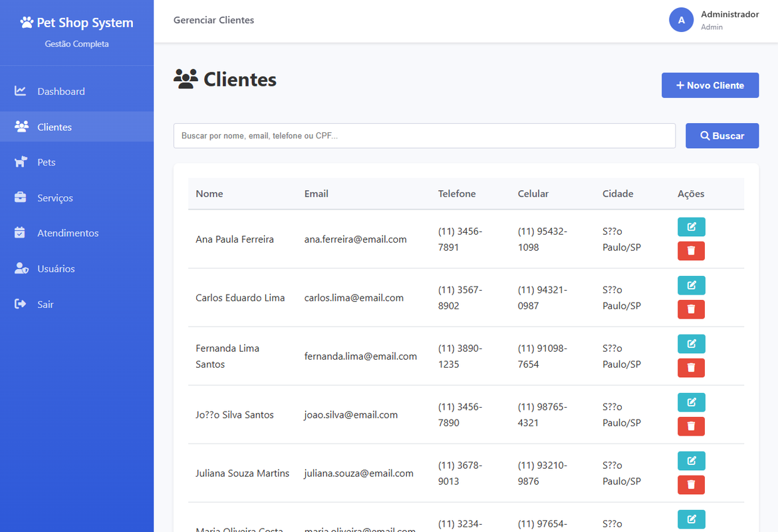Click carlos.lima@email.com email cell
This screenshot has height=532, width=778.
354,298
